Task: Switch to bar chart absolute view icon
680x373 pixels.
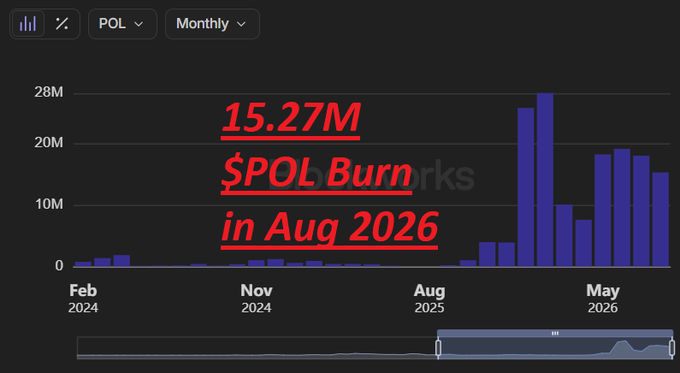Action: pyautogui.click(x=28, y=24)
